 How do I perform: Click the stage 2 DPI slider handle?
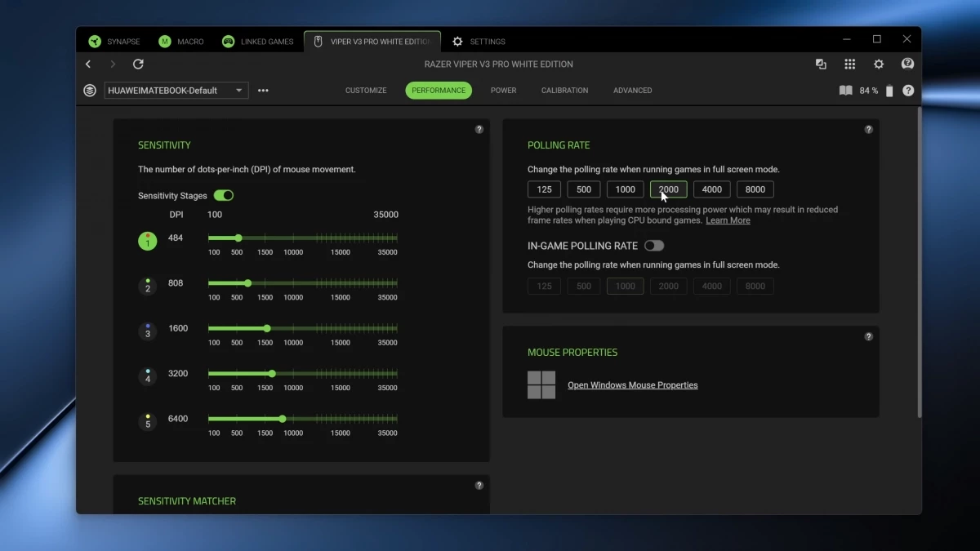pyautogui.click(x=247, y=283)
